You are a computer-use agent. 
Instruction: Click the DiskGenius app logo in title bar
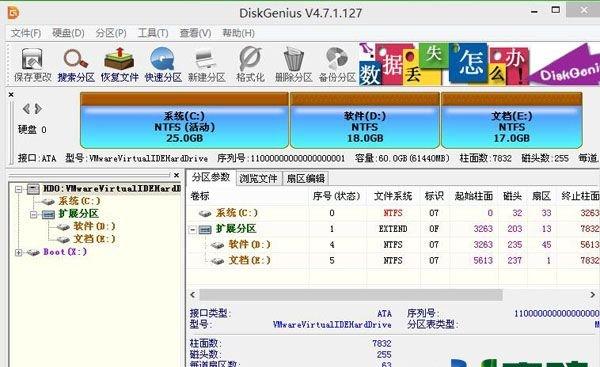click(x=13, y=12)
